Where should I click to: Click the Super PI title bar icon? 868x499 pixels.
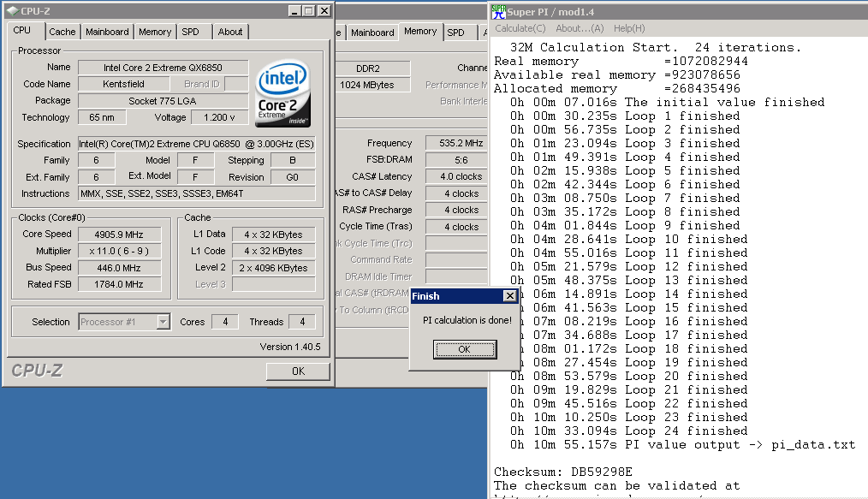(x=499, y=12)
